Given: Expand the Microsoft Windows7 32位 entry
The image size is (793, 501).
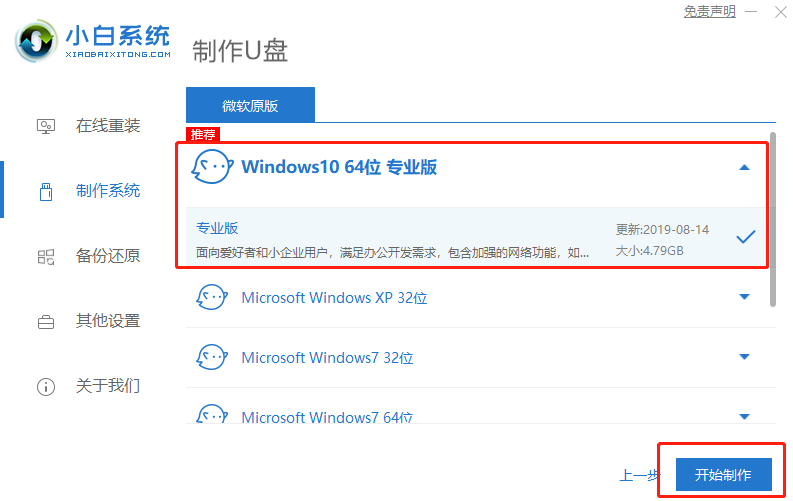Looking at the screenshot, I should [744, 357].
